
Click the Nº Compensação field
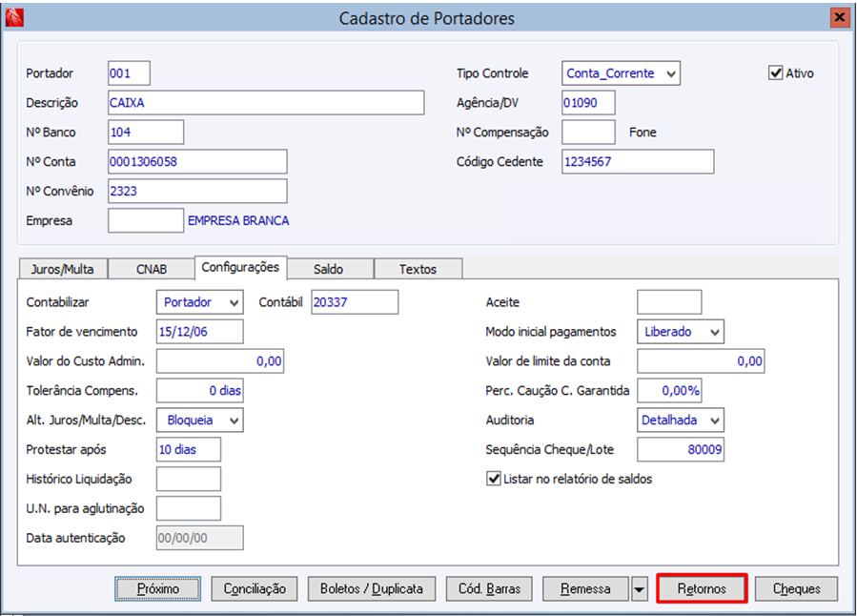point(588,133)
